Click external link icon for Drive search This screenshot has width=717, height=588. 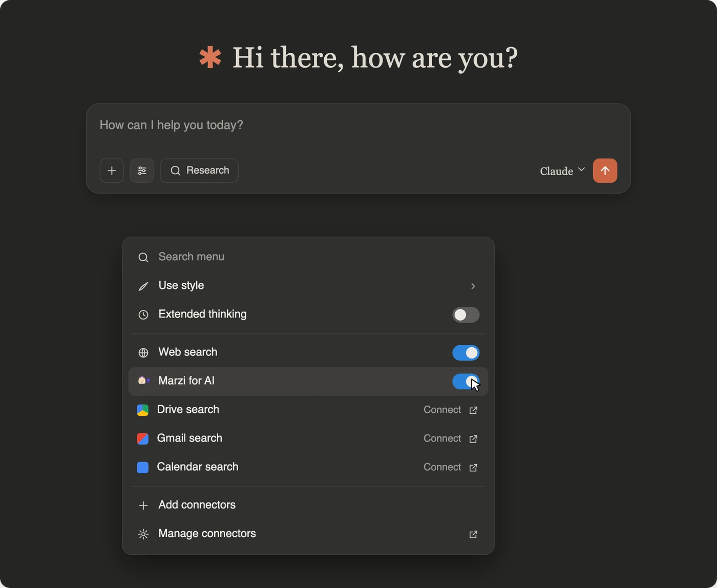473,410
